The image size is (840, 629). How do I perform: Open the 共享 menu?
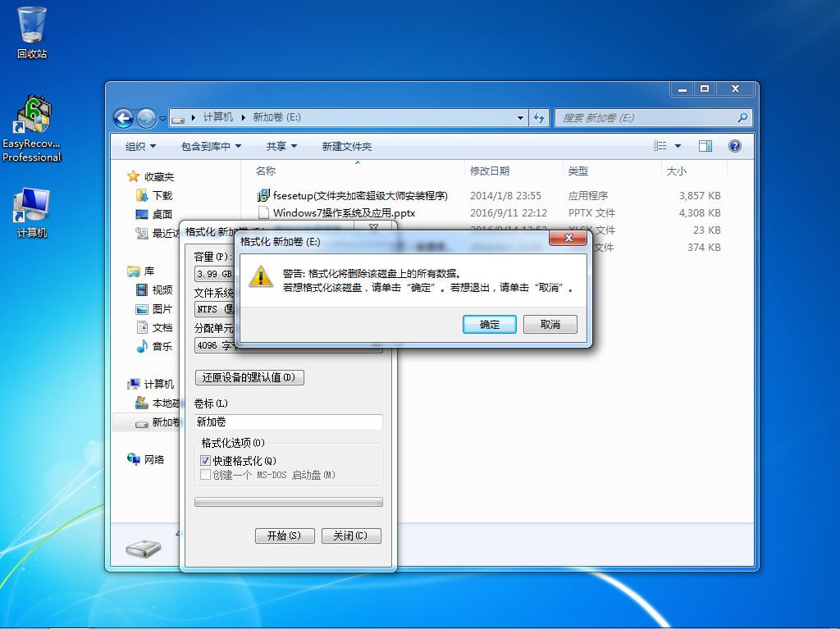[x=281, y=146]
